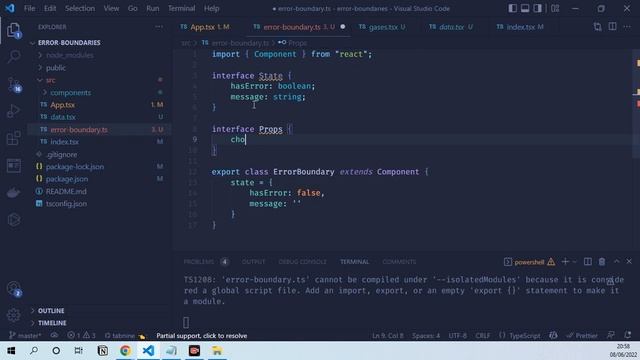Open editor more actions ellipsis
Image resolution: width=640 pixels, height=360 pixels.
click(x=627, y=27)
